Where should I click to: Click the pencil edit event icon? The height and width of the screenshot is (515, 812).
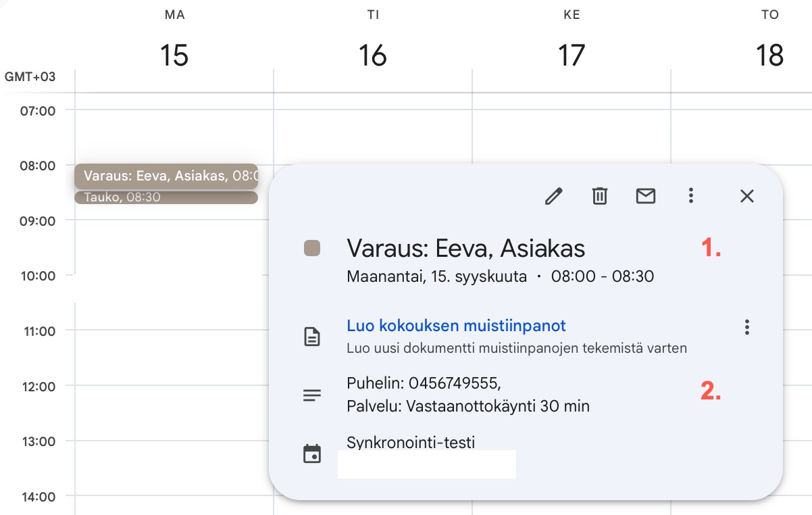tap(554, 197)
